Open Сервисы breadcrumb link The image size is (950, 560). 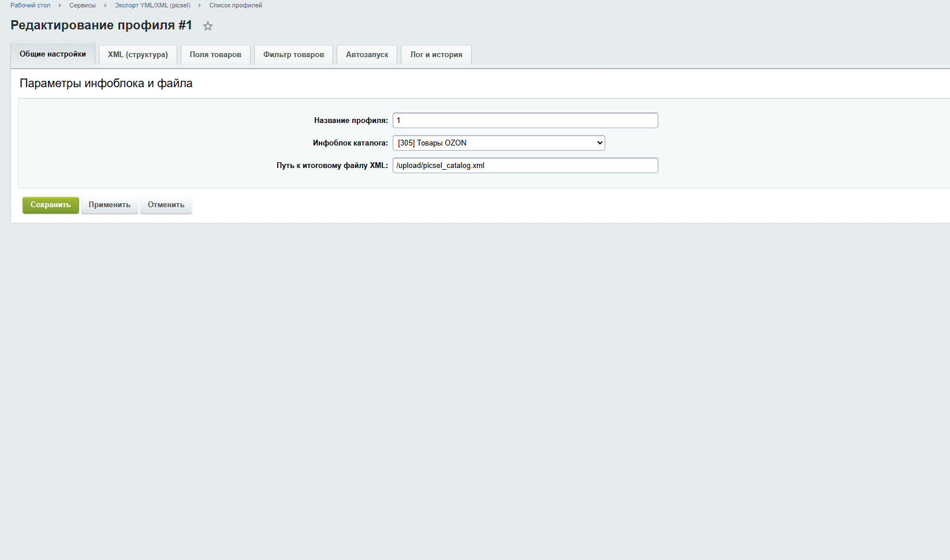pos(83,5)
